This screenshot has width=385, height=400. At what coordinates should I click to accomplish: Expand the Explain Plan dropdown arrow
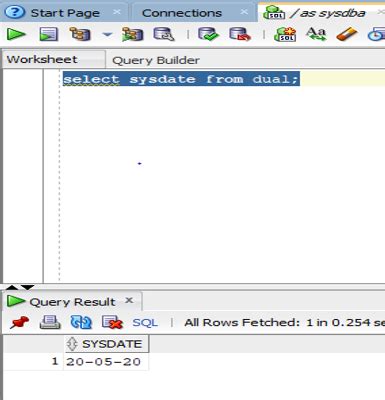[x=107, y=34]
